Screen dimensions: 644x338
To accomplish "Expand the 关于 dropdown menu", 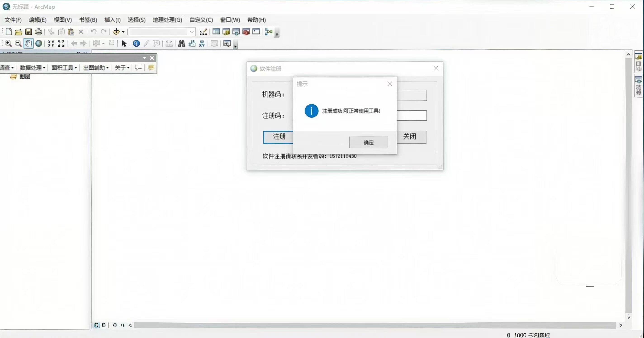I will (x=122, y=68).
